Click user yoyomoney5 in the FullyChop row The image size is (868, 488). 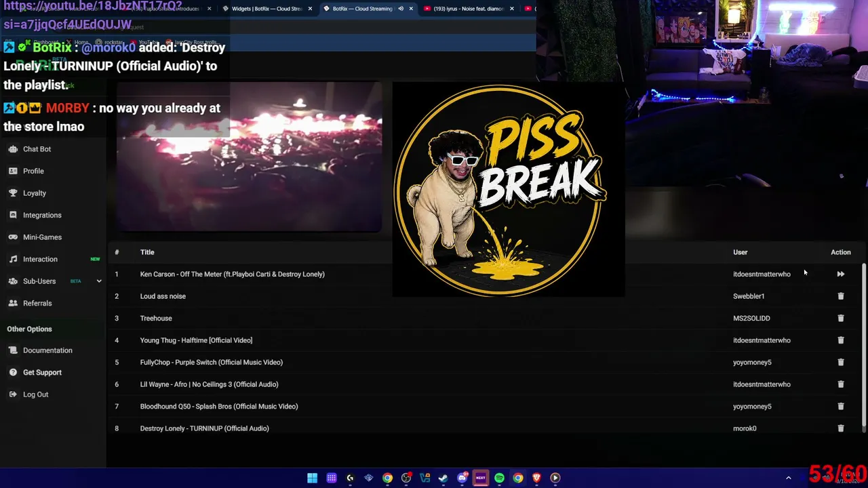click(752, 362)
